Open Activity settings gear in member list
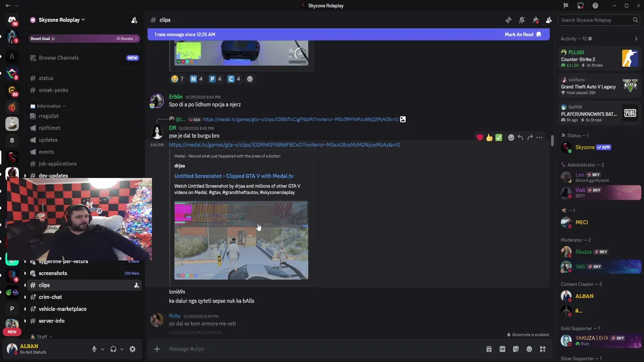The width and height of the screenshot is (644, 362). pos(590,39)
